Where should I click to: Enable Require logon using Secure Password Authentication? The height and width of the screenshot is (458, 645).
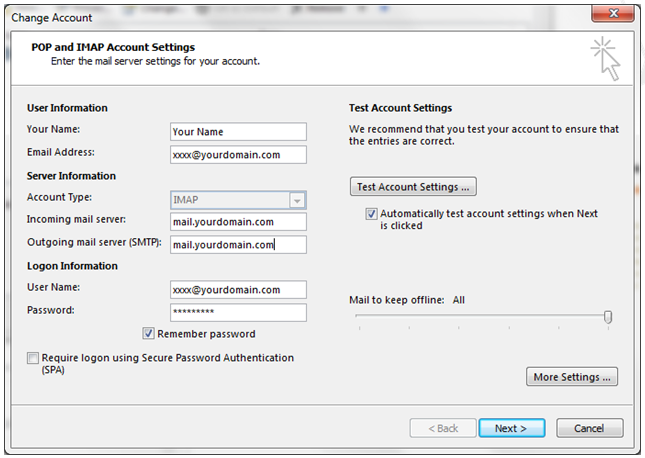tap(34, 358)
